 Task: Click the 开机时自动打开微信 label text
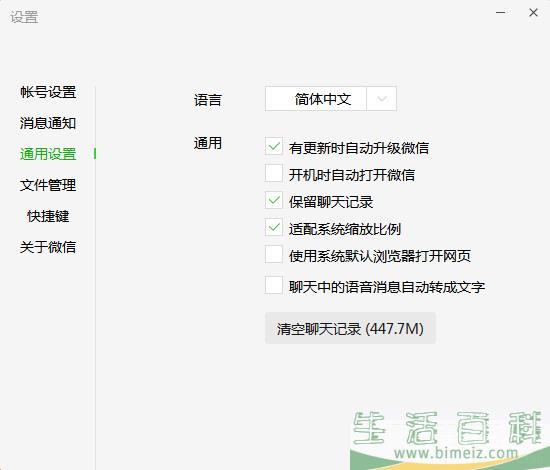[352, 175]
